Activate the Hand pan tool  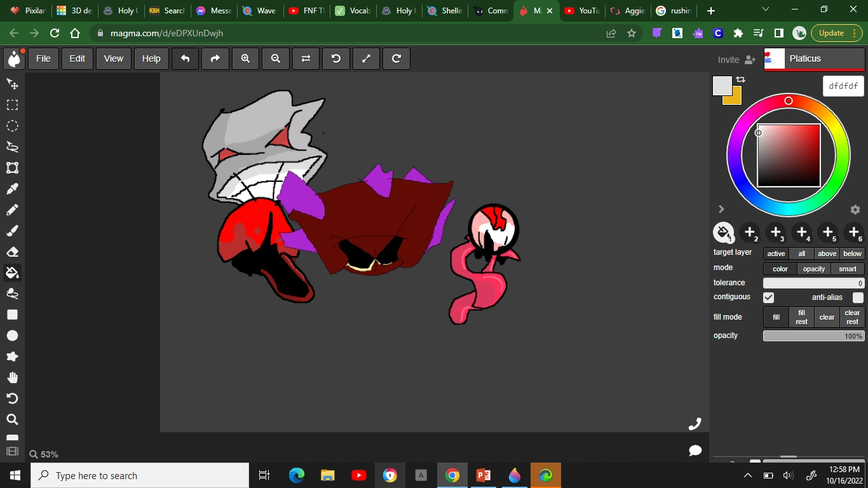(x=12, y=377)
